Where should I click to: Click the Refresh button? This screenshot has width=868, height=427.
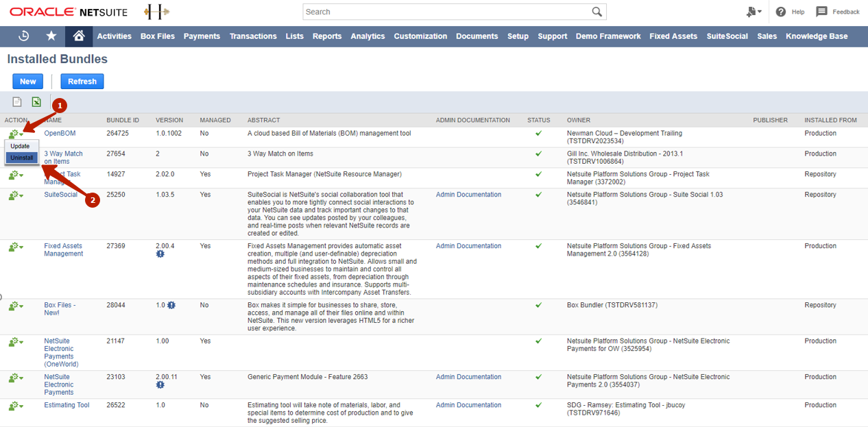click(82, 82)
